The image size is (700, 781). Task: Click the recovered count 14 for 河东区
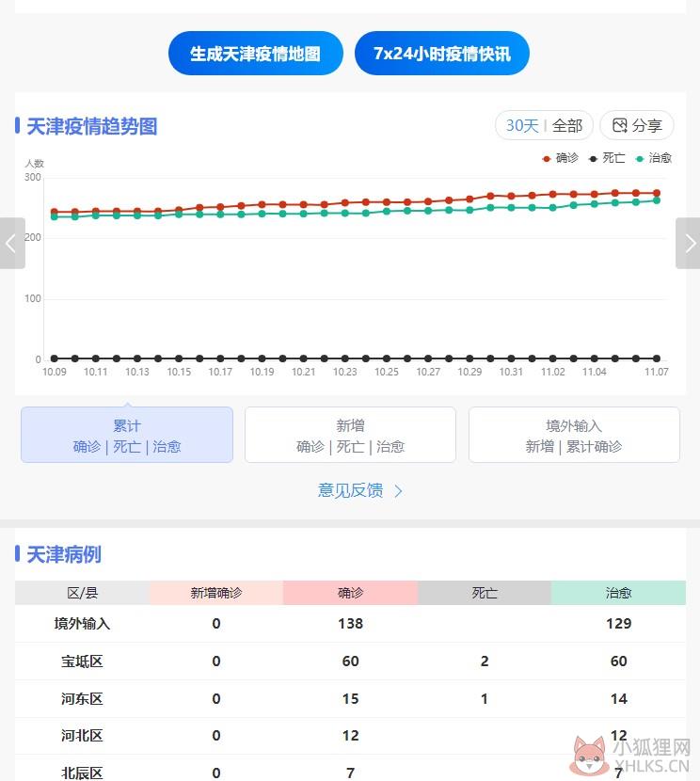tap(619, 699)
